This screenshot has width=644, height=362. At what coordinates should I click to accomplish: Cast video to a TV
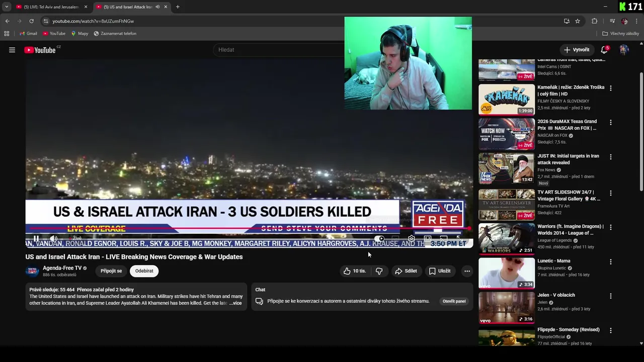[x=444, y=239]
